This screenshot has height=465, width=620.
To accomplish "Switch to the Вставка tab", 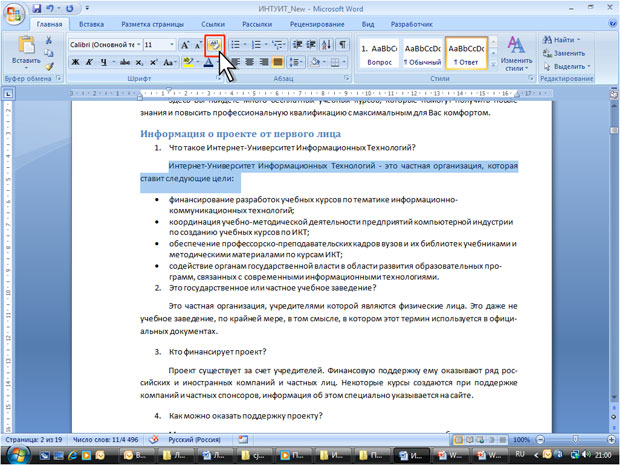I will 91,23.
